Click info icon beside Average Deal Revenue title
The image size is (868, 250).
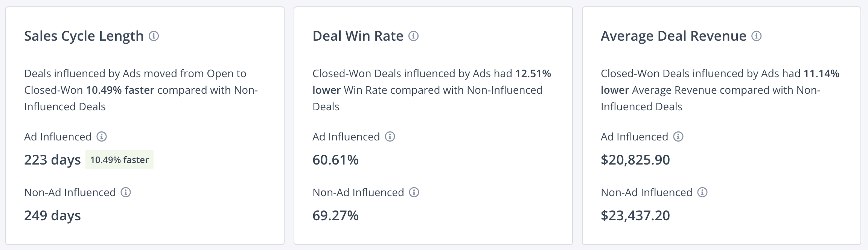[756, 36]
